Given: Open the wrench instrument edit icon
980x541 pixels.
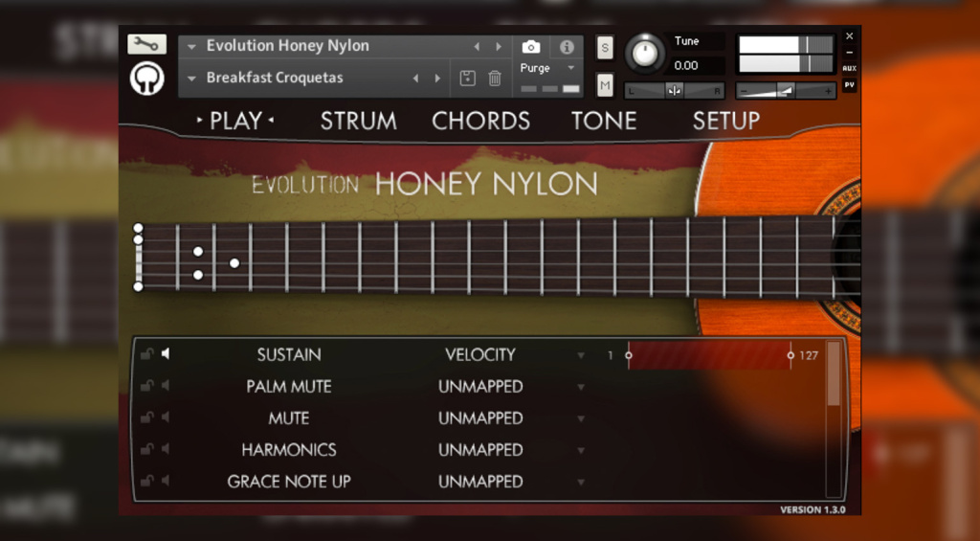Looking at the screenshot, I should click(x=146, y=44).
